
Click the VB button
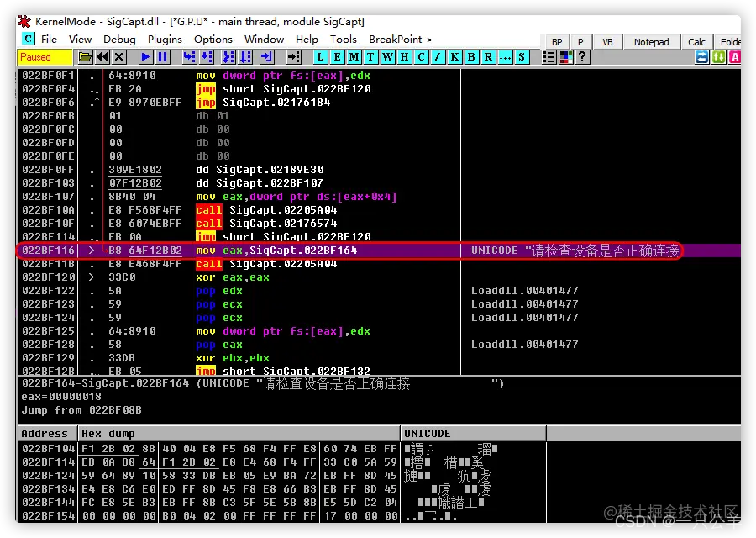[607, 42]
